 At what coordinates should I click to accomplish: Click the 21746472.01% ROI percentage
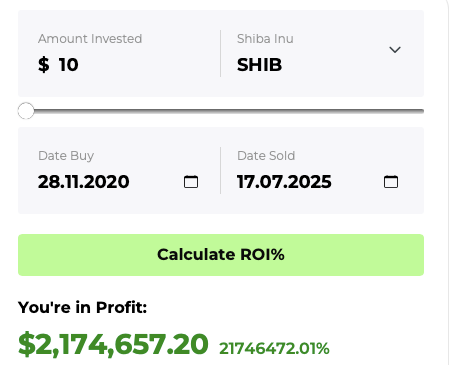pos(274,349)
